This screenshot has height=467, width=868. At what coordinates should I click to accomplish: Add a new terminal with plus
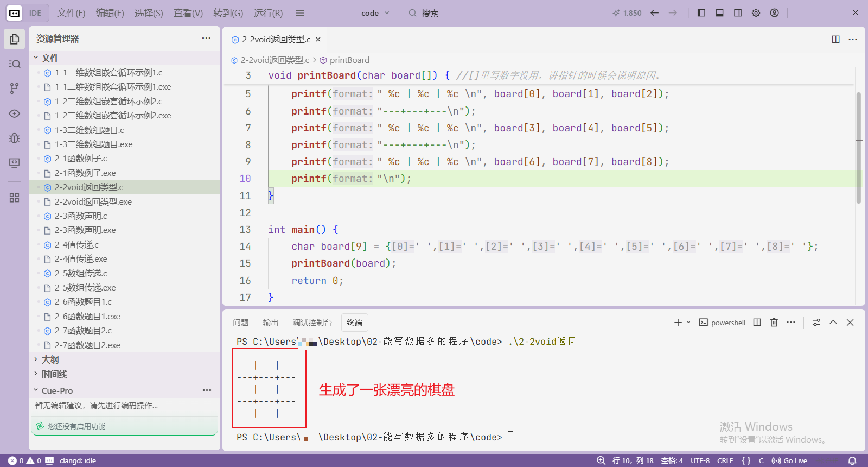[x=678, y=323]
